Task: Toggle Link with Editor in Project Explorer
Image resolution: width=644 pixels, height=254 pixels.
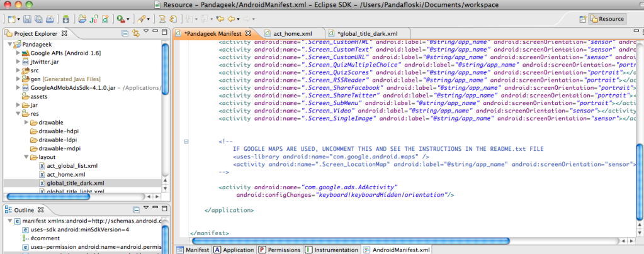Action: (135, 33)
